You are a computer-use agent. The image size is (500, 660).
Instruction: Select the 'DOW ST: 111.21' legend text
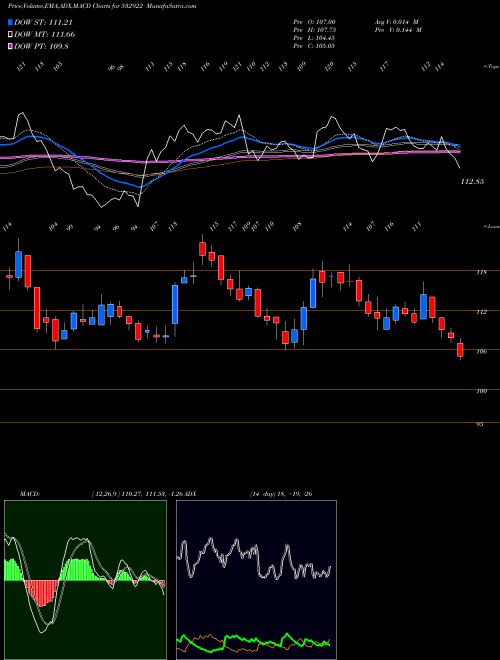pyautogui.click(x=45, y=22)
